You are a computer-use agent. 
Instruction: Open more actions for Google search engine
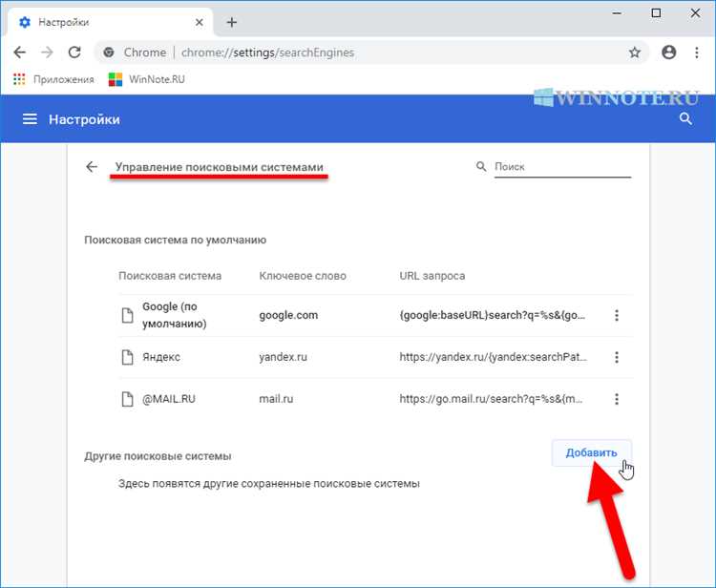click(617, 316)
